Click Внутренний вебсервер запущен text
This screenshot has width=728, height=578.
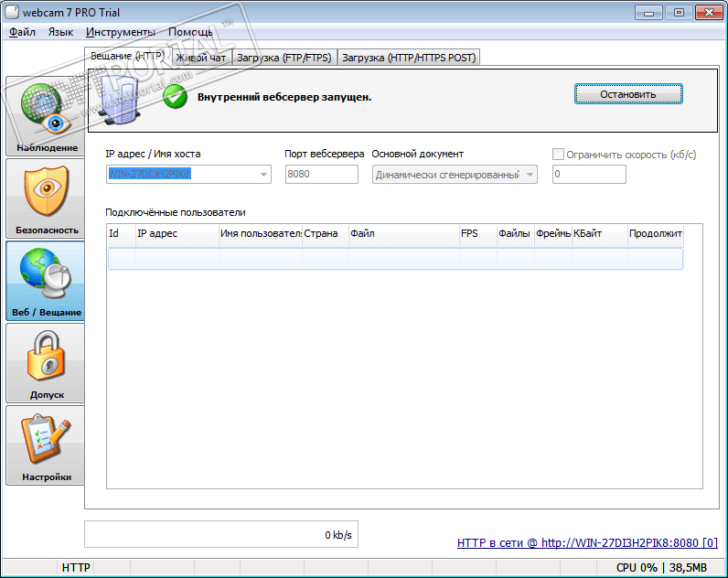pyautogui.click(x=284, y=97)
